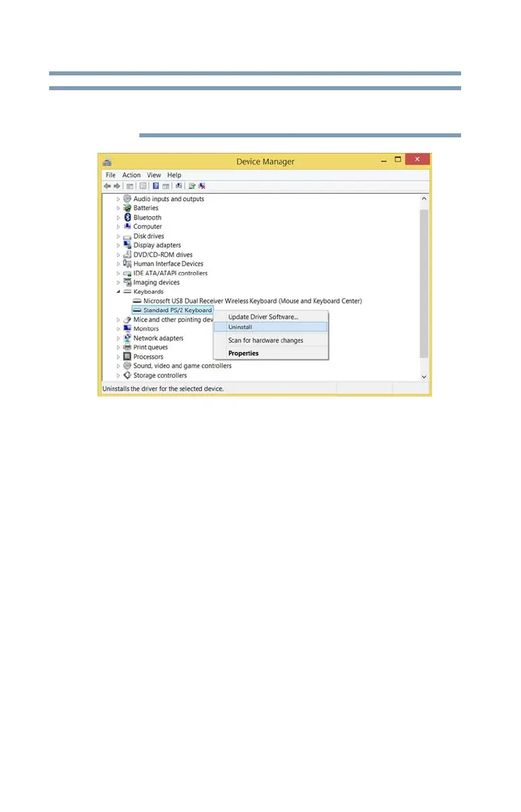Click the vertical scrollbar thumb
Image resolution: width=521 pixels, height=812 pixels.
click(424, 283)
